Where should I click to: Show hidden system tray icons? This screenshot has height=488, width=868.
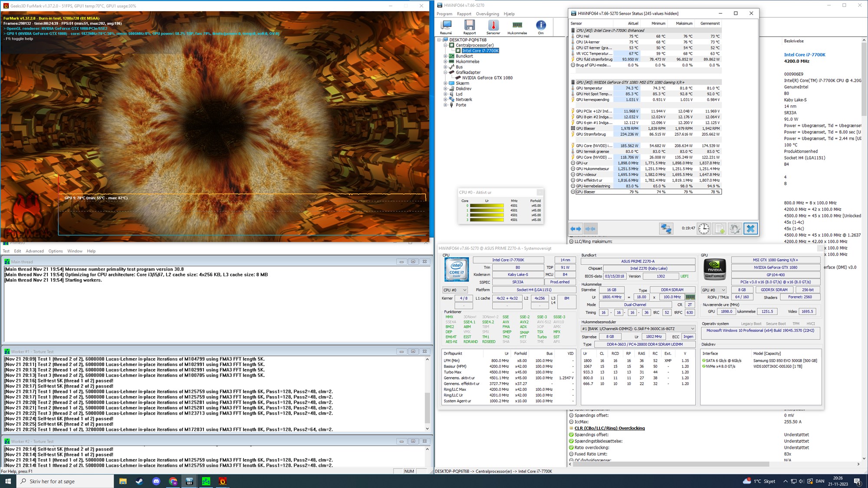click(785, 481)
